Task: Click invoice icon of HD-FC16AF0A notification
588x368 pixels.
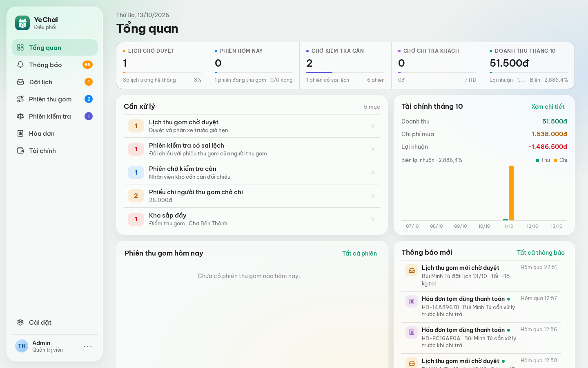Action: point(412,332)
